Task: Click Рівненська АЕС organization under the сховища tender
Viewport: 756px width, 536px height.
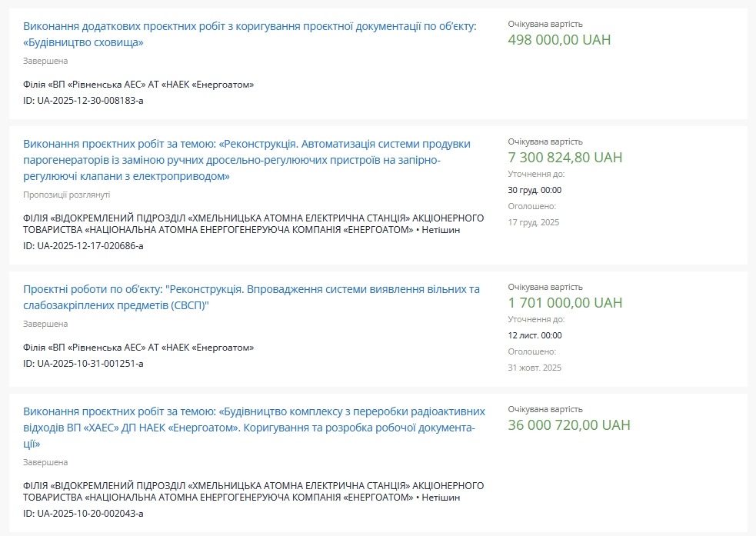Action: point(138,85)
